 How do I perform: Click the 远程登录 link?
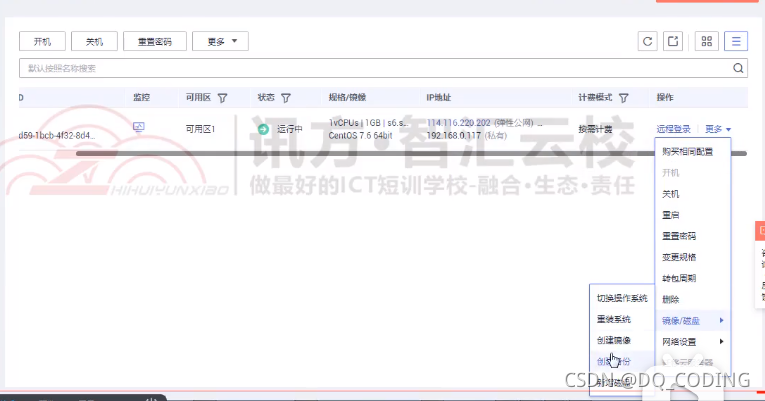pyautogui.click(x=673, y=129)
